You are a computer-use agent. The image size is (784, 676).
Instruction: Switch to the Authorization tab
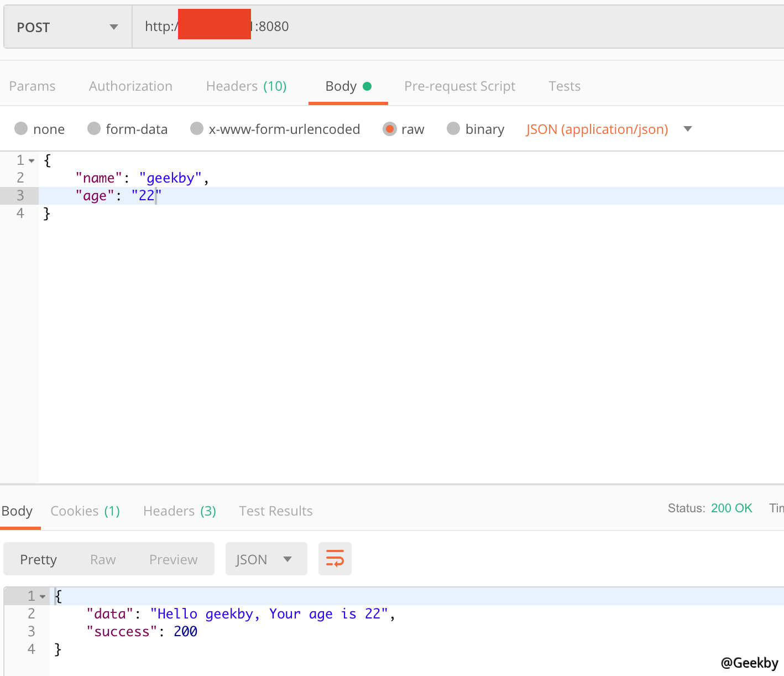(130, 86)
